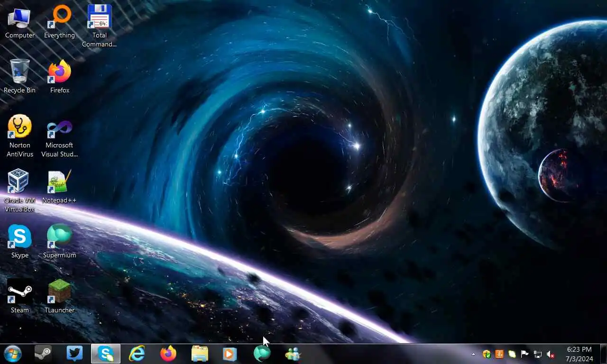607x364 pixels.
Task: Select the Total Commander shortcut
Action: coord(99,27)
